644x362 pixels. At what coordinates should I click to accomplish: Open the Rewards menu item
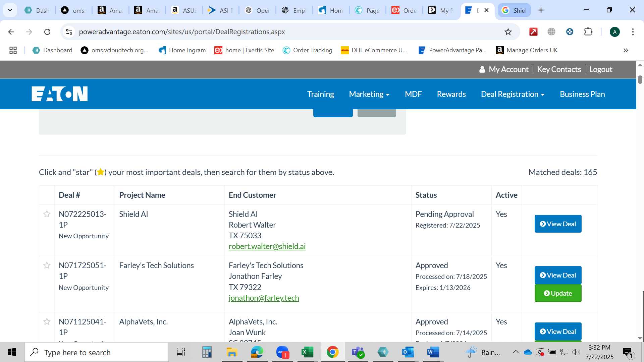click(451, 94)
